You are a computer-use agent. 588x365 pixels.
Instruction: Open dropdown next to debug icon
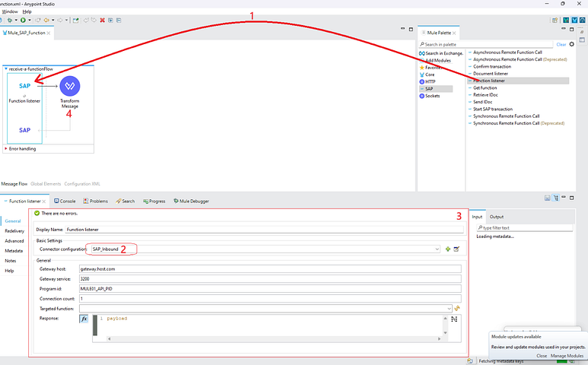16,21
